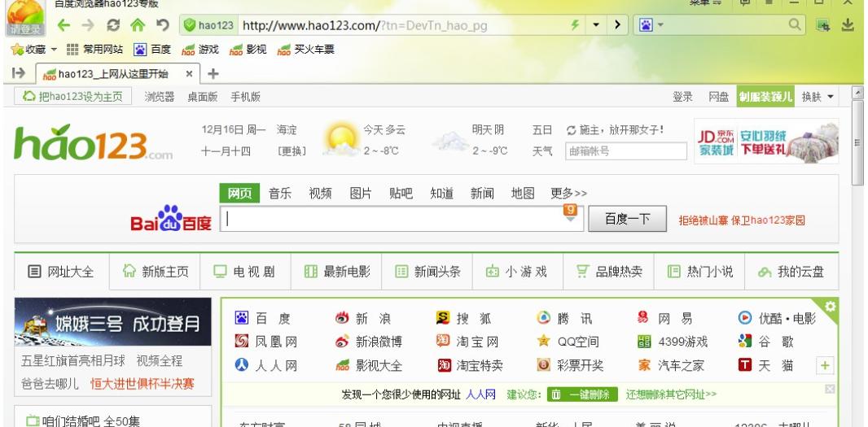Switch to 新版主页 tab
This screenshot has width=868, height=427.
coord(156,272)
